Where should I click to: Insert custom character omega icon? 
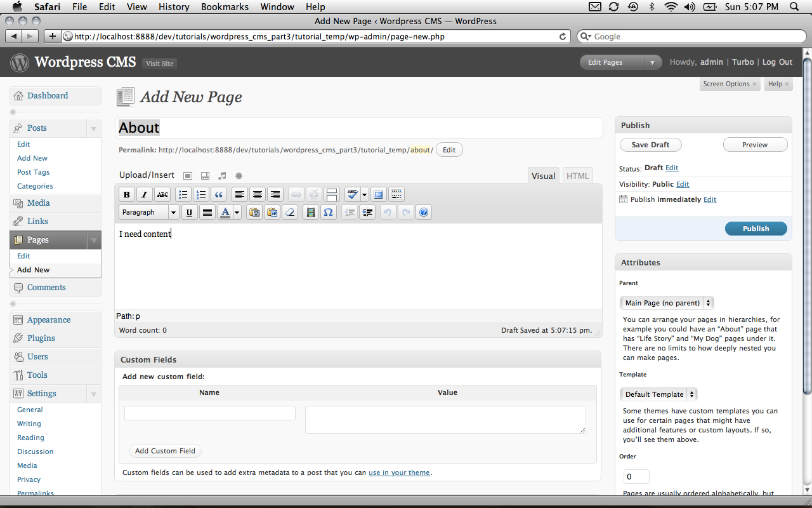pos(328,212)
